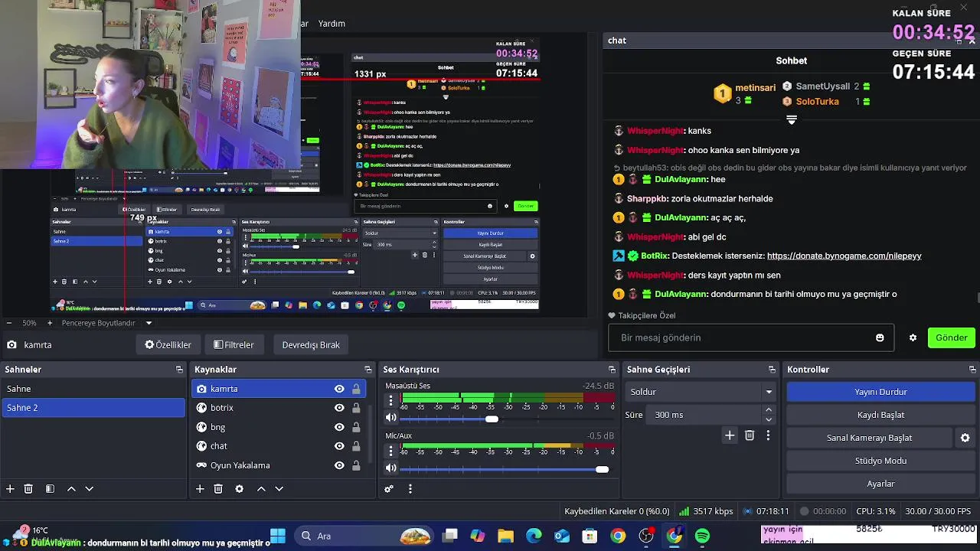Add a new source with the plus icon in Kaynaklar
Image resolution: width=980 pixels, height=551 pixels.
[200, 489]
